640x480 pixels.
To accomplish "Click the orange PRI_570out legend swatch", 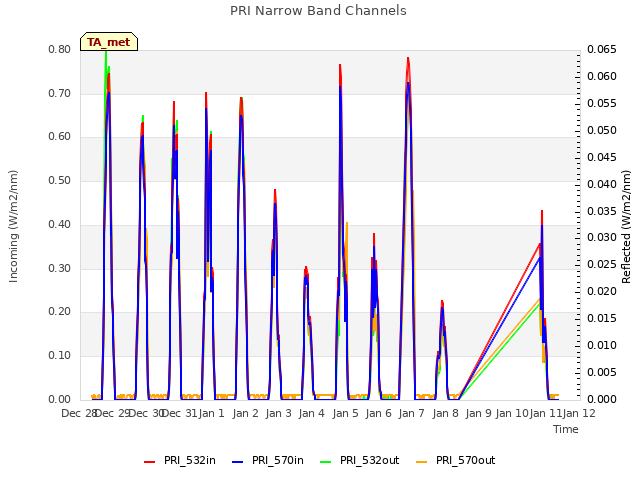I will 422,462.
